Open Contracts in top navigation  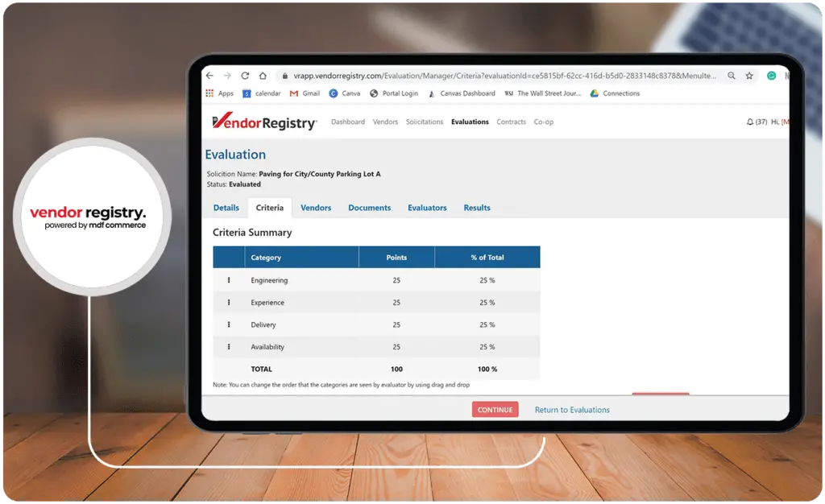tap(511, 122)
